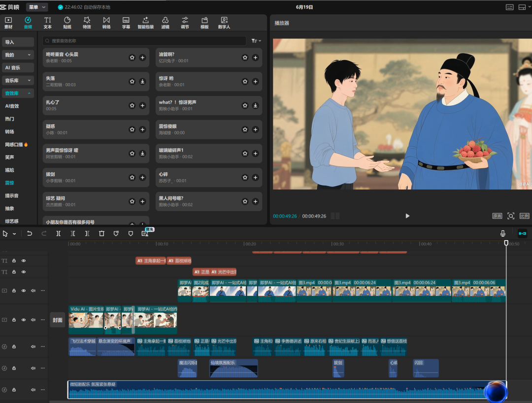Open the 菜单 dropdown at the top left

(x=37, y=7)
